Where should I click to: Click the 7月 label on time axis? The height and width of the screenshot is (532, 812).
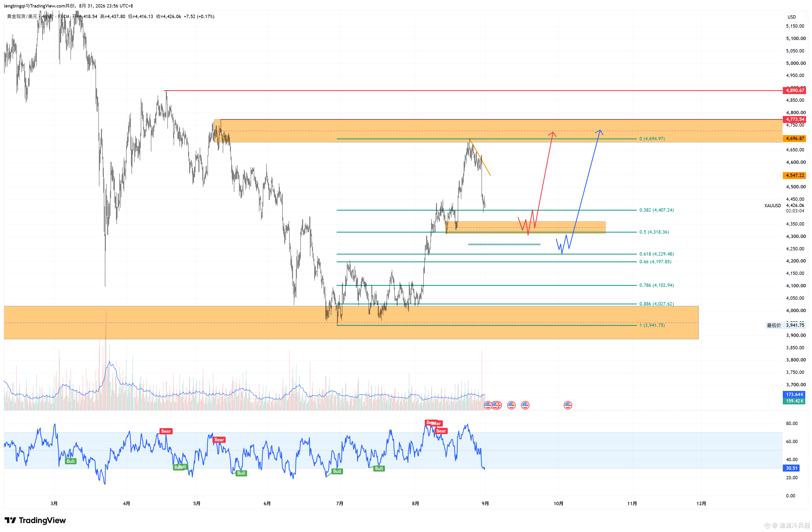(x=339, y=503)
